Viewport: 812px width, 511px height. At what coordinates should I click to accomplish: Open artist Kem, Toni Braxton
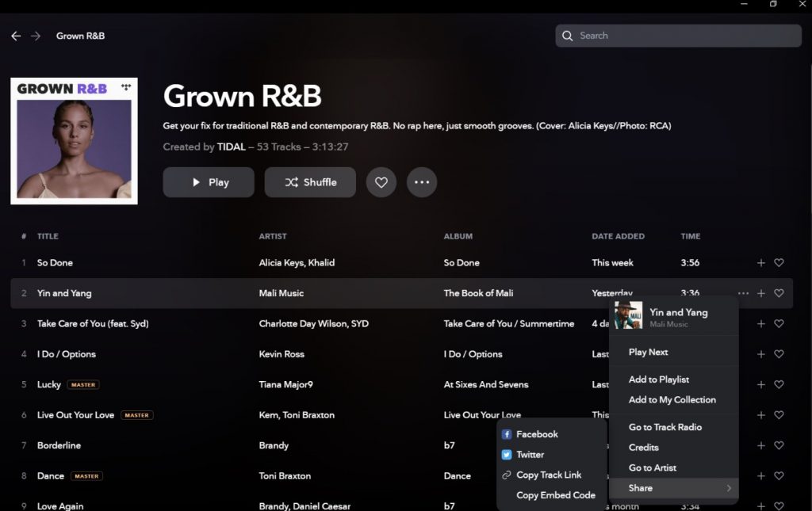[x=297, y=415]
